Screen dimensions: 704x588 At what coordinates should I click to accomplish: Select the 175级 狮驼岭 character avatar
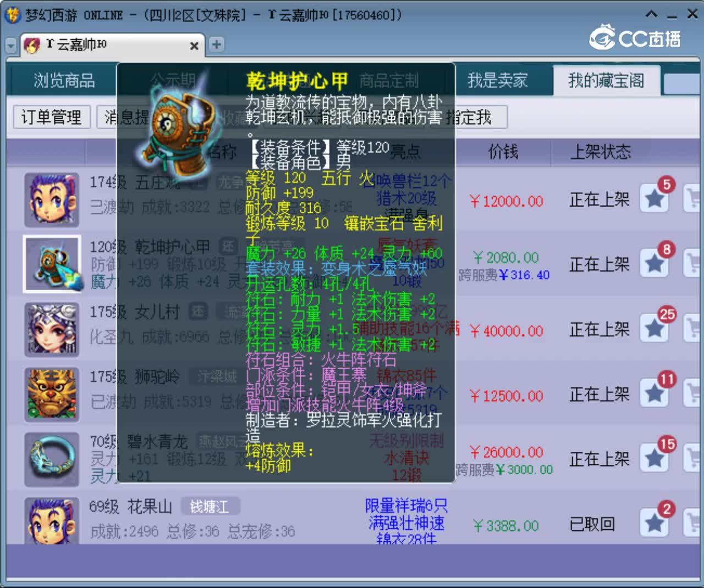[52, 394]
